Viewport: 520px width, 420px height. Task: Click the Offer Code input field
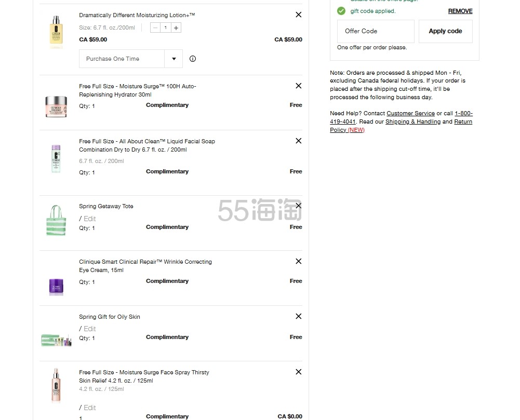click(376, 31)
